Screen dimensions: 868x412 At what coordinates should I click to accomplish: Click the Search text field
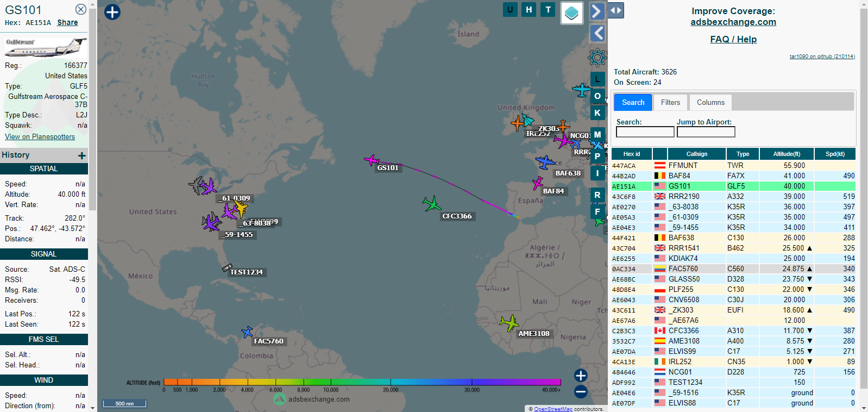point(645,132)
